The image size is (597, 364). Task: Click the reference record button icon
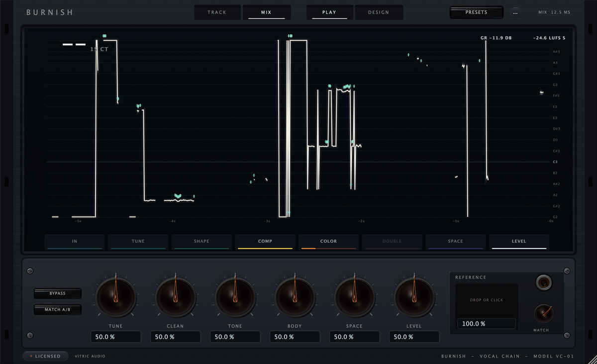(543, 283)
